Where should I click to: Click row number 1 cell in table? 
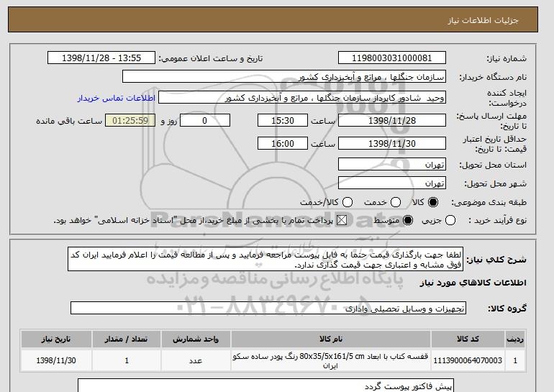[515, 360]
